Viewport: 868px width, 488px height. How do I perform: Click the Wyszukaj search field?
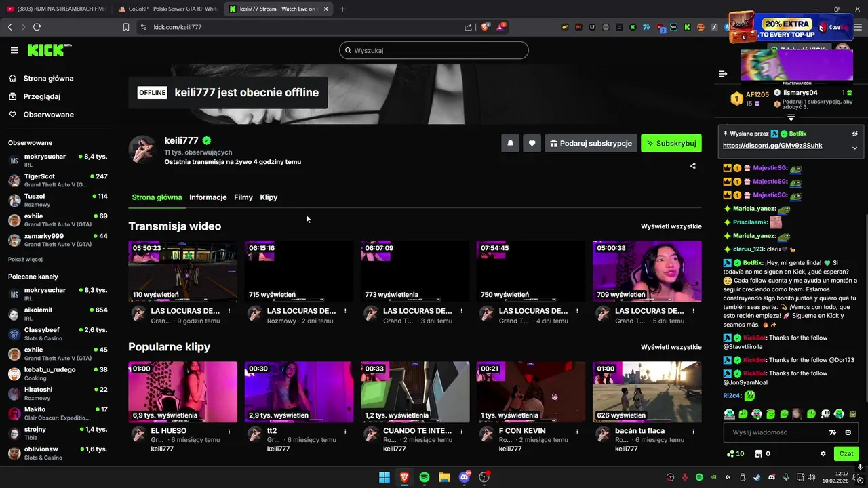(x=434, y=50)
